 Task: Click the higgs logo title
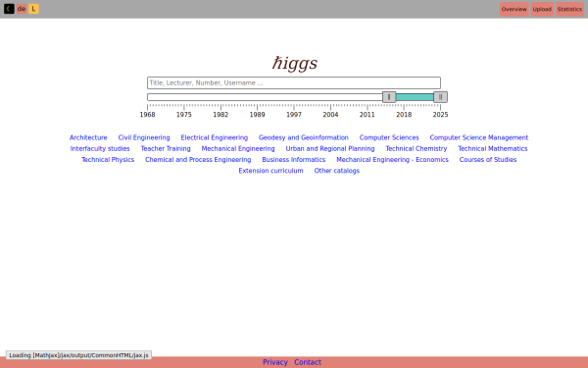coord(294,63)
